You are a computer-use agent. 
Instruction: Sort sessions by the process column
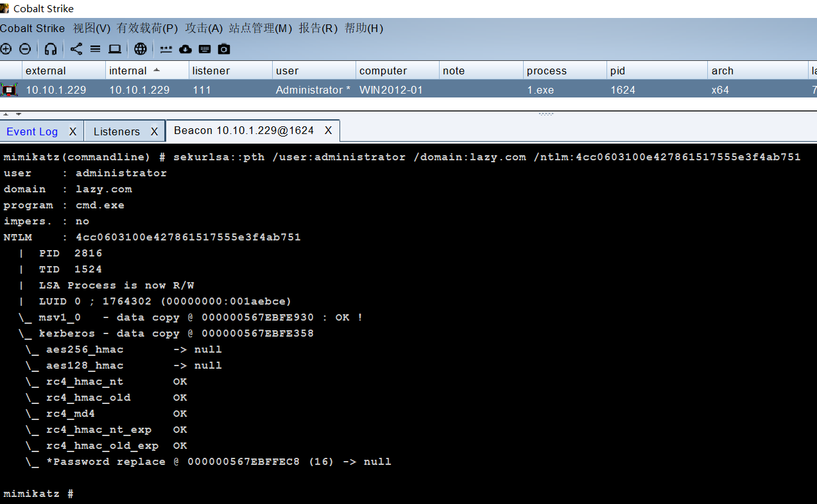pyautogui.click(x=565, y=71)
